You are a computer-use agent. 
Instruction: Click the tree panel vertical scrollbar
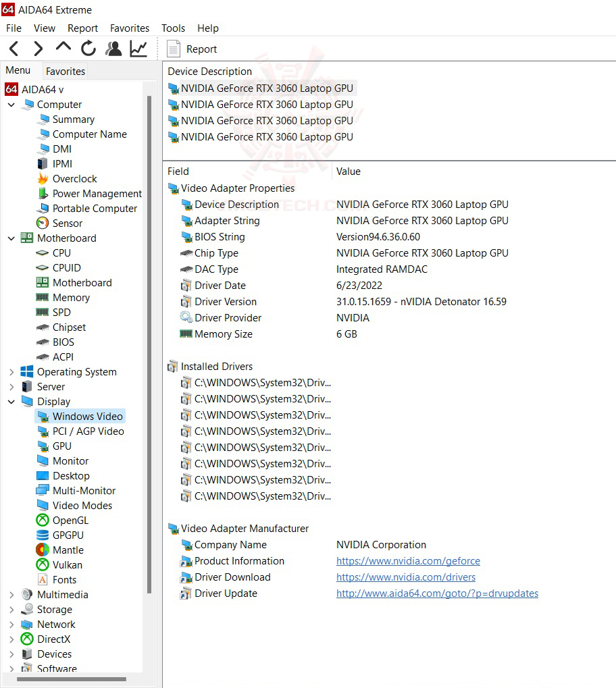point(149,344)
